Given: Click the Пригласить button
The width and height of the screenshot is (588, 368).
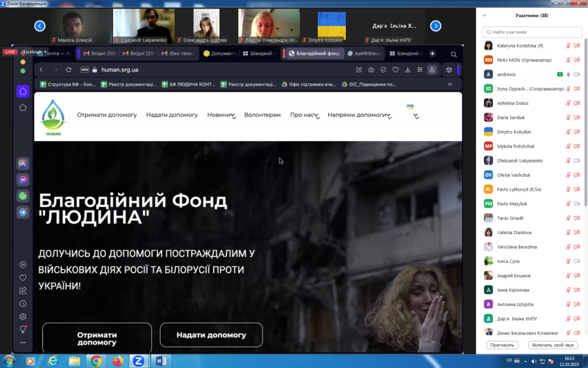Looking at the screenshot, I should 502,345.
